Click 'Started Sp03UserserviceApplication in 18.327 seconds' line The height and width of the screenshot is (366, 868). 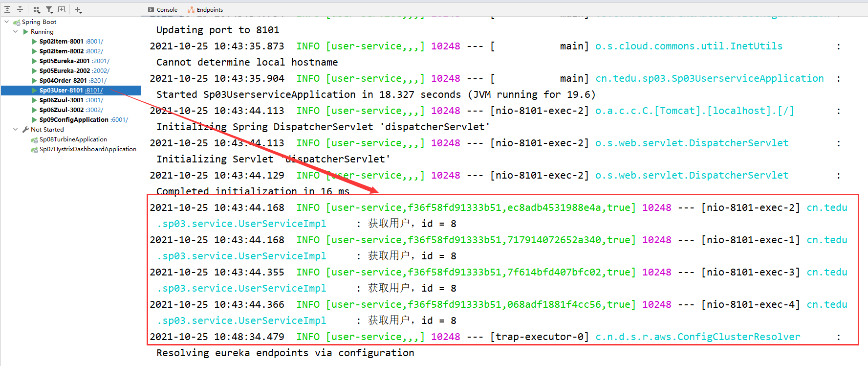pyautogui.click(x=308, y=94)
